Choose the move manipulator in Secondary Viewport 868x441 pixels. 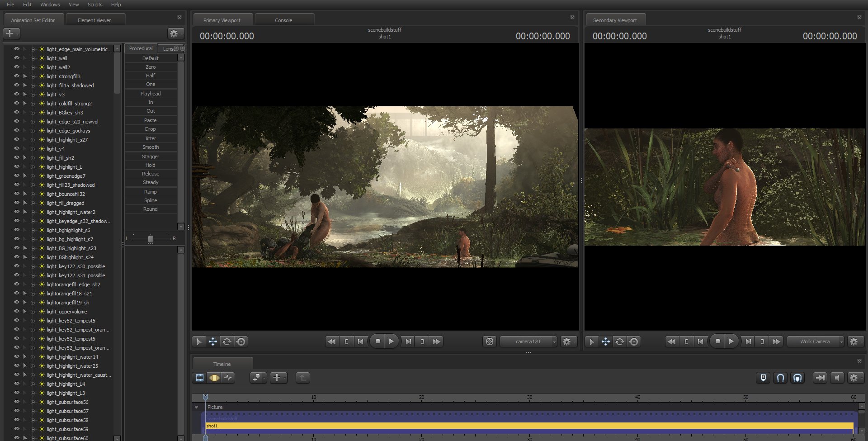click(x=606, y=341)
